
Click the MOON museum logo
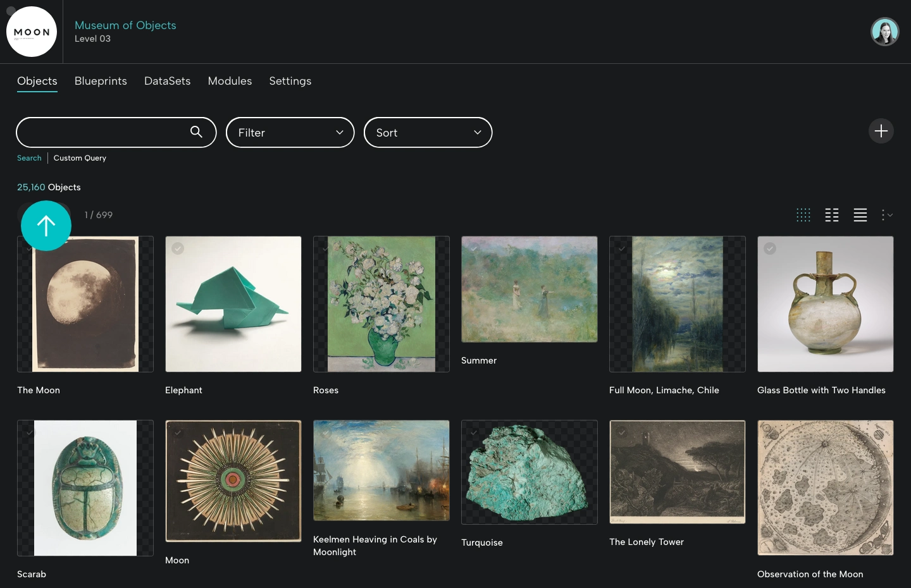click(32, 32)
